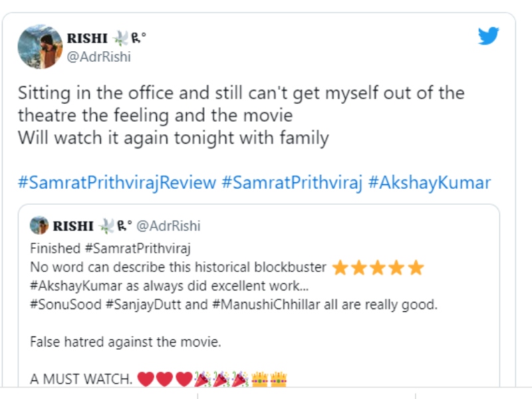
Task: Click the crown emojis
Action: pyautogui.click(x=269, y=380)
